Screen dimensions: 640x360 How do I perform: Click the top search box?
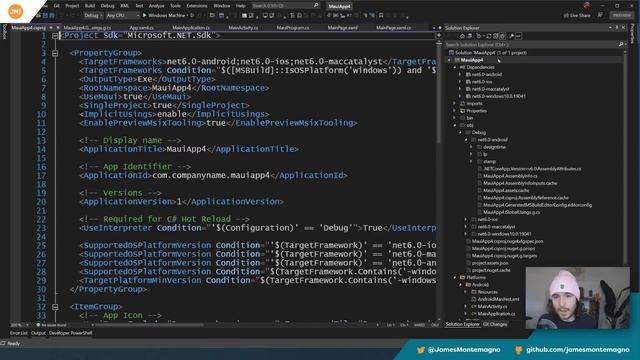(285, 6)
